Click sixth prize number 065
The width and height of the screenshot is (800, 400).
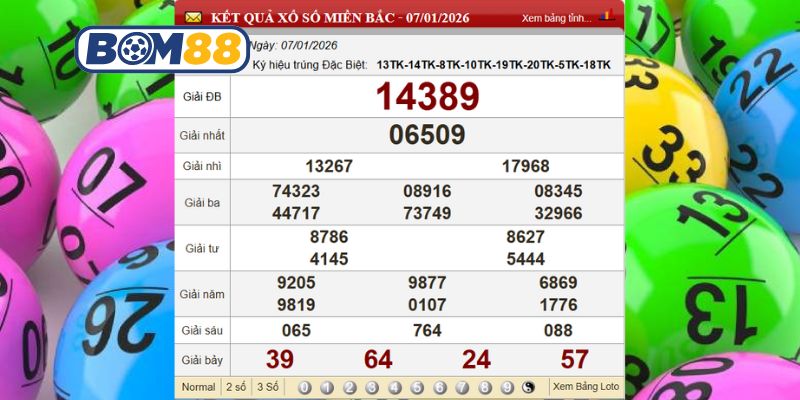296,331
